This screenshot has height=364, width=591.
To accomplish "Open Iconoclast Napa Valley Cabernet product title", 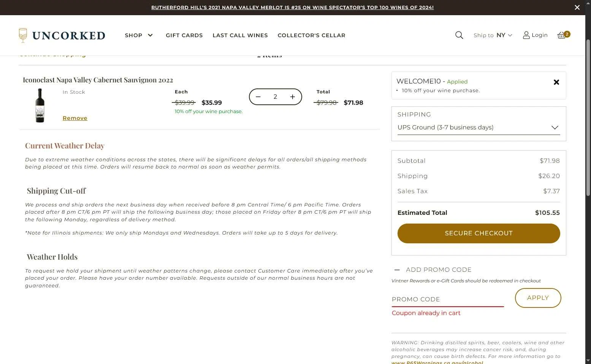I will click(x=98, y=80).
